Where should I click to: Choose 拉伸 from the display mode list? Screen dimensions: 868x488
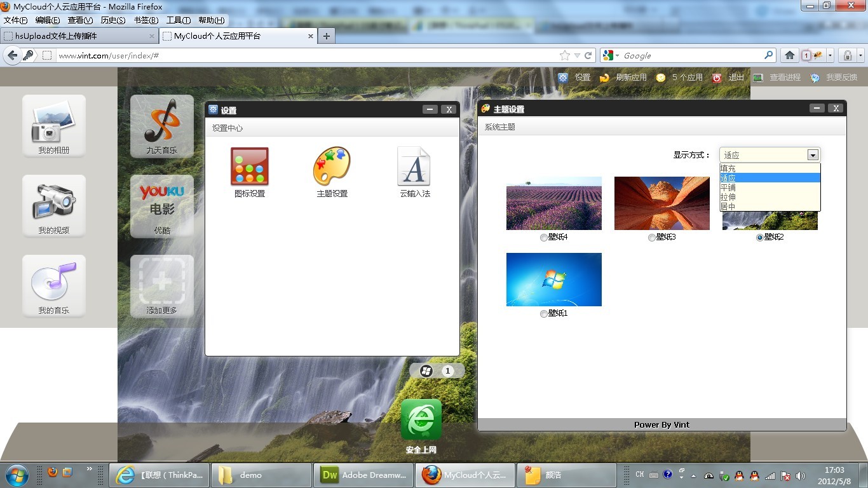click(x=770, y=197)
